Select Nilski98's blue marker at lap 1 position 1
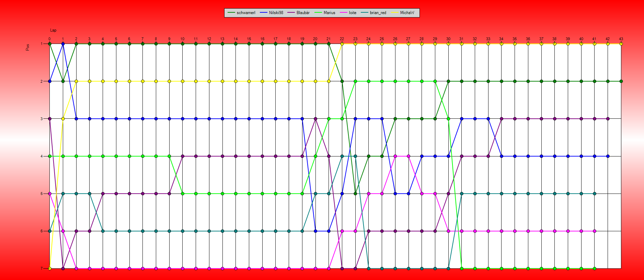Image resolution: width=644 pixels, height=280 pixels. click(x=63, y=44)
